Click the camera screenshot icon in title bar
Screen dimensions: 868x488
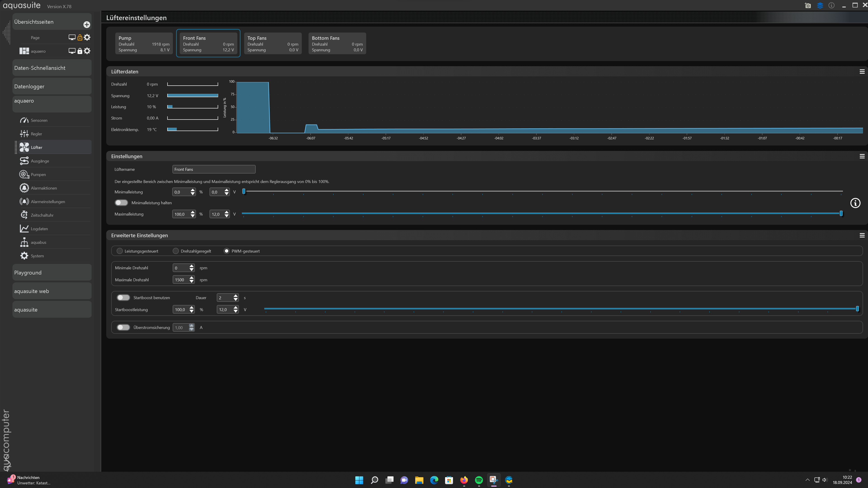pos(808,5)
